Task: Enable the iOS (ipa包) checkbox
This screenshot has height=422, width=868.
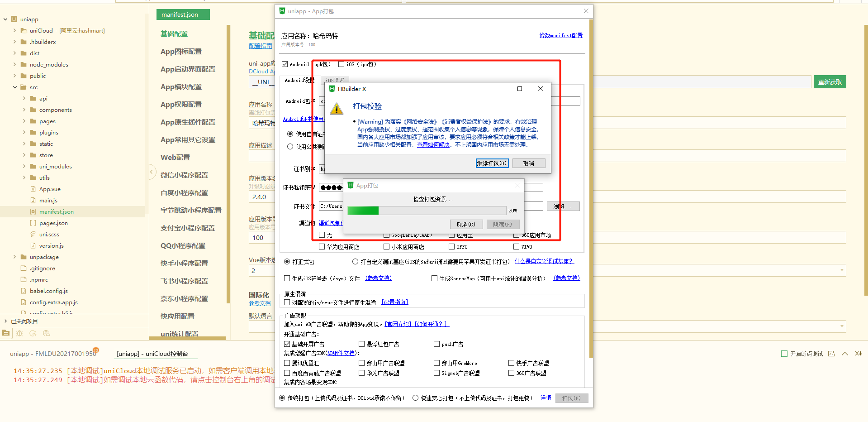Action: click(x=341, y=64)
